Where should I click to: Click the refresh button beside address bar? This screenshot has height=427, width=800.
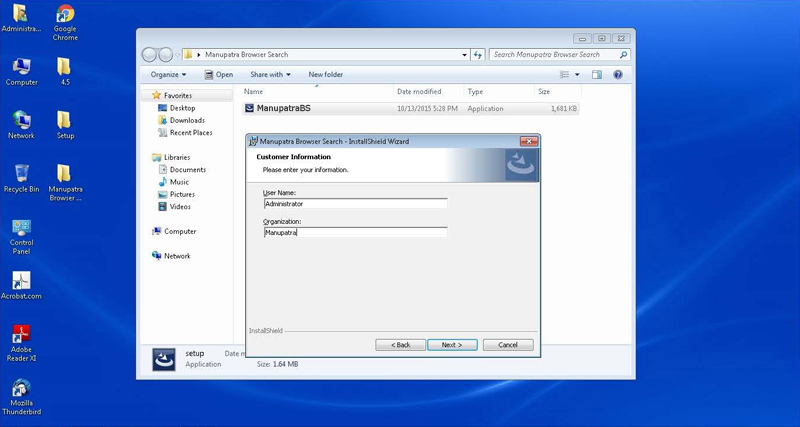(478, 55)
